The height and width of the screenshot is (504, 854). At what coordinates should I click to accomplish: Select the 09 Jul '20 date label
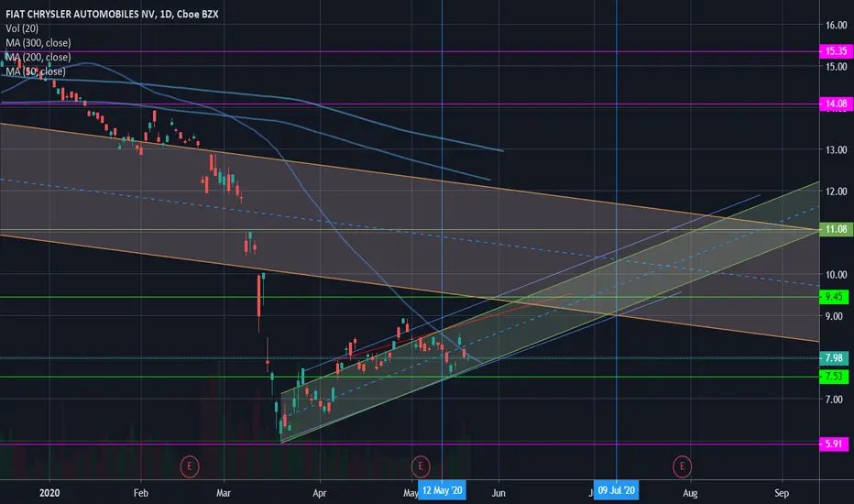click(x=617, y=490)
